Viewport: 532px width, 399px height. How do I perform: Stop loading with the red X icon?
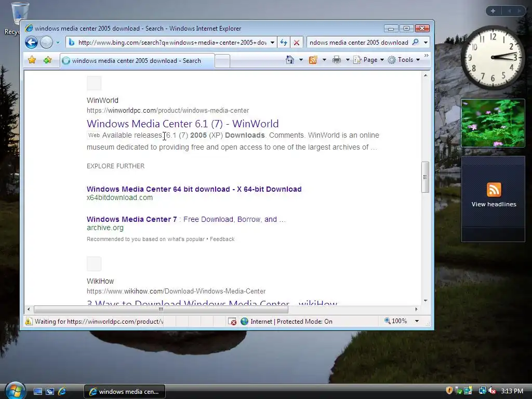[x=297, y=43]
